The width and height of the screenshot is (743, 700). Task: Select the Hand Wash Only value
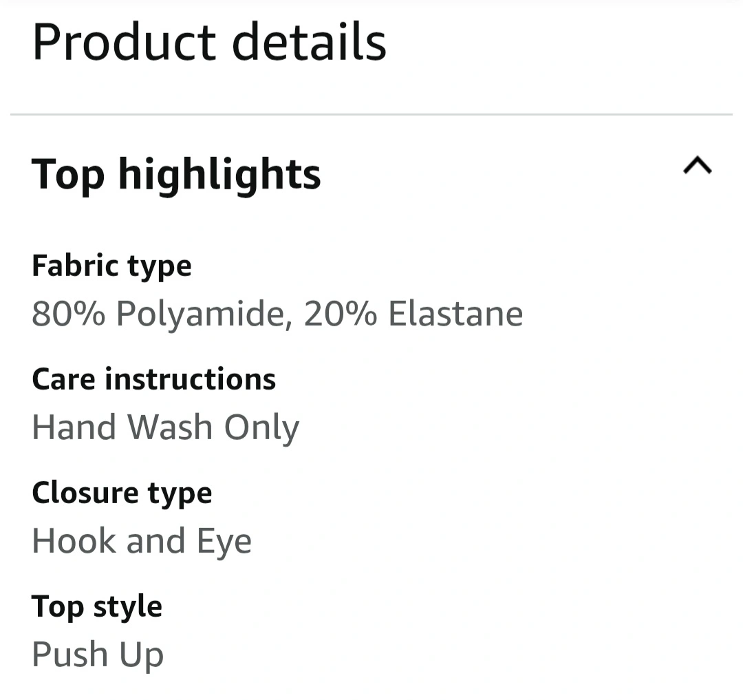pos(165,428)
